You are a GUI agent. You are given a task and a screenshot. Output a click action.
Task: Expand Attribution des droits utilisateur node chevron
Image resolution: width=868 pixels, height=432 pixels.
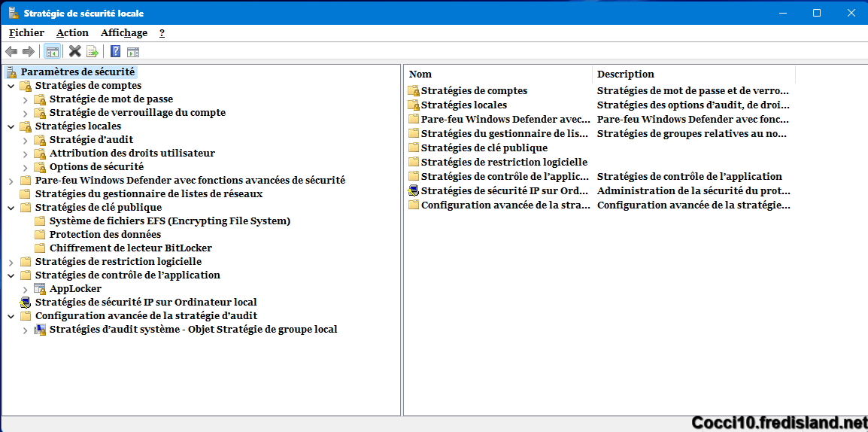(26, 154)
